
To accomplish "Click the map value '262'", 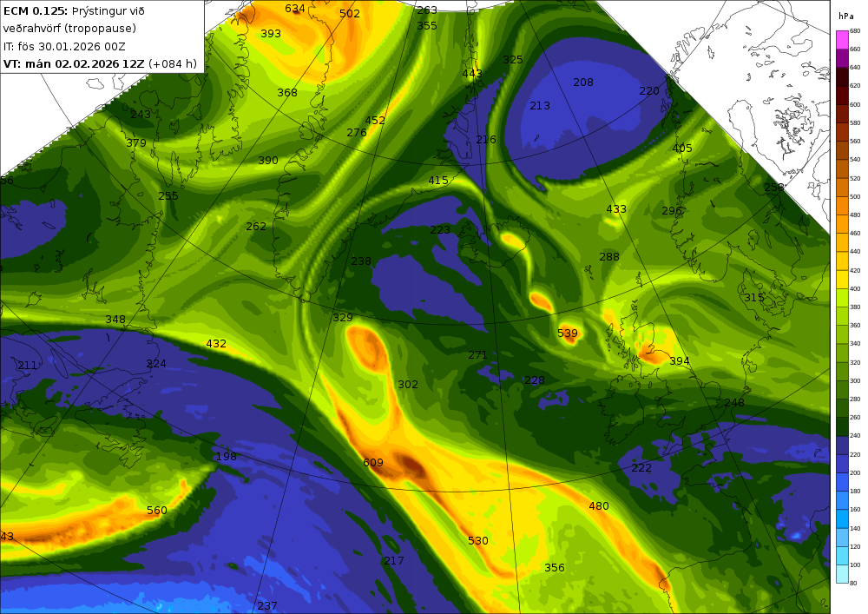I will click(x=256, y=227).
